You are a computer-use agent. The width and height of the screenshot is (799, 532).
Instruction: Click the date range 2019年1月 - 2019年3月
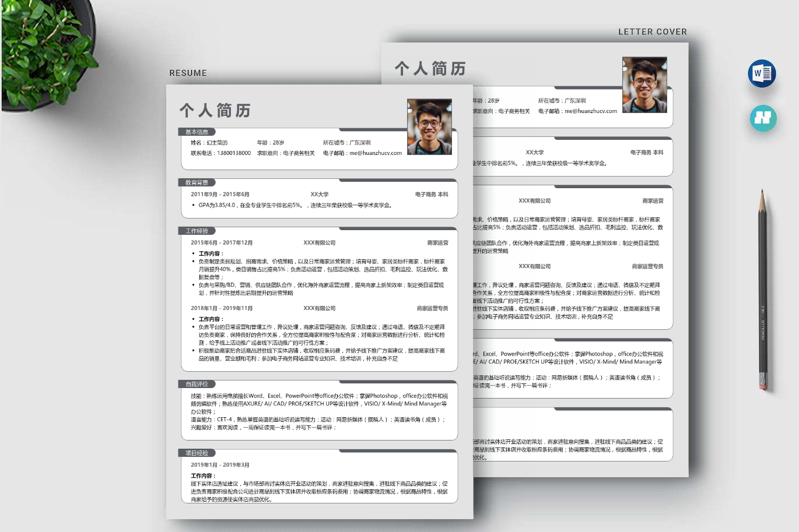[220, 465]
